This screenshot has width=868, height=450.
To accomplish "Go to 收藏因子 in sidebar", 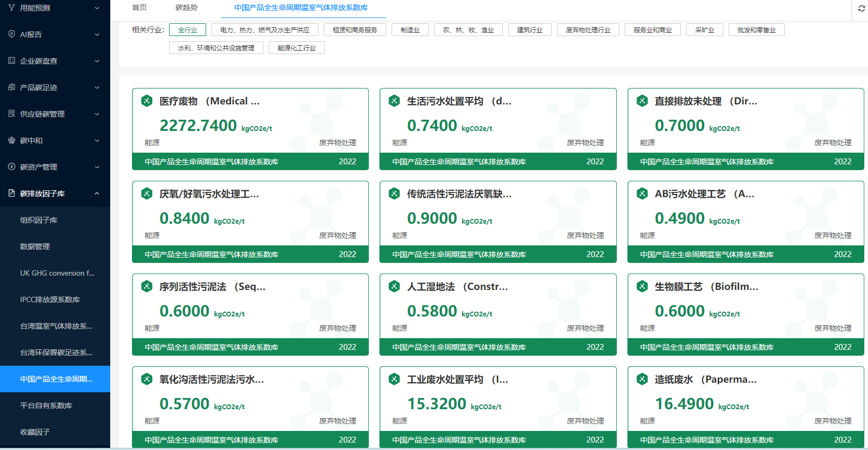I will tap(35, 432).
